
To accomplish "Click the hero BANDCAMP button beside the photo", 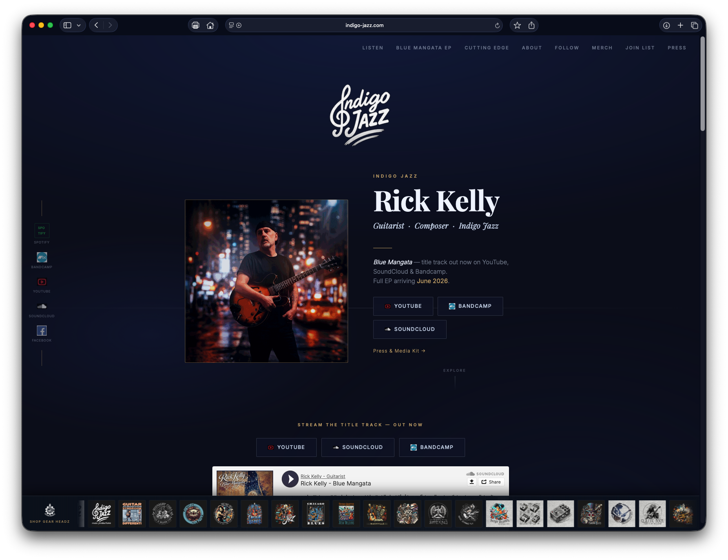I will 470,306.
